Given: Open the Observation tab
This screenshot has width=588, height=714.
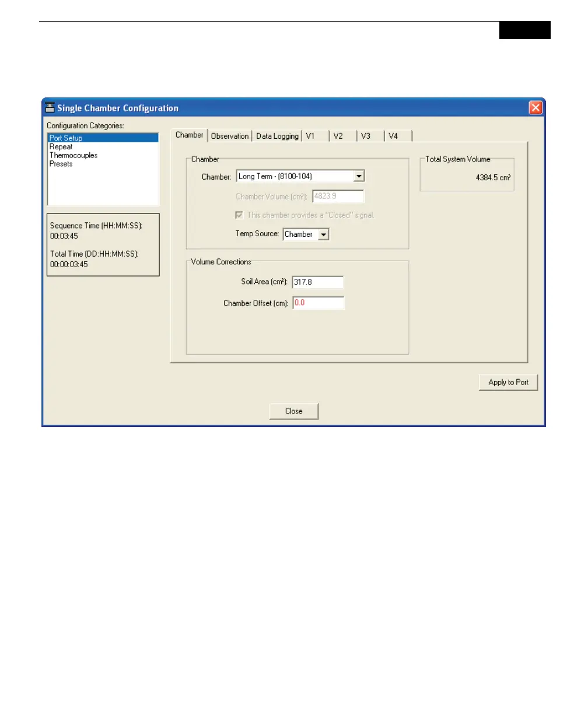Looking at the screenshot, I should click(230, 136).
